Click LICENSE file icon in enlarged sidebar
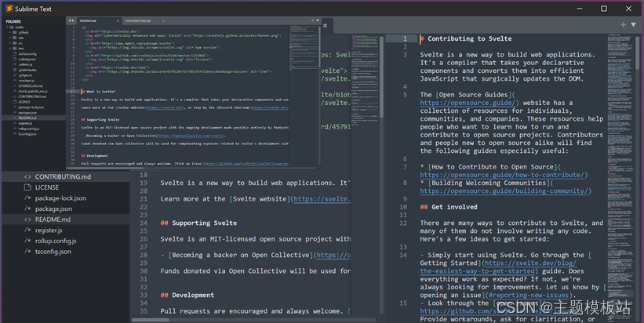 point(27,187)
